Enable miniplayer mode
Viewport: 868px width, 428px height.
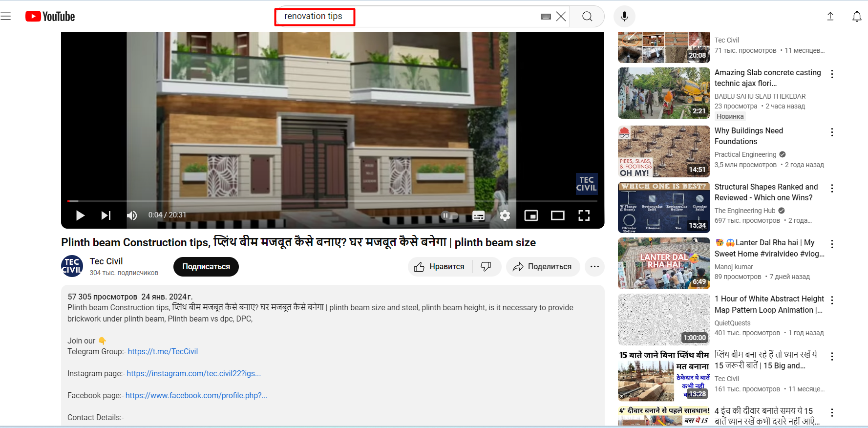point(531,215)
